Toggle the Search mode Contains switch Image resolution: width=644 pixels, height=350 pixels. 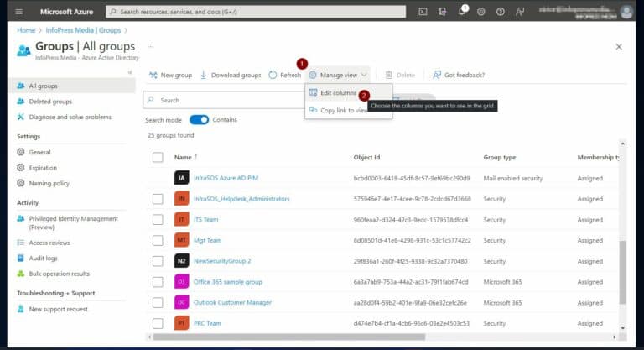pyautogui.click(x=200, y=120)
